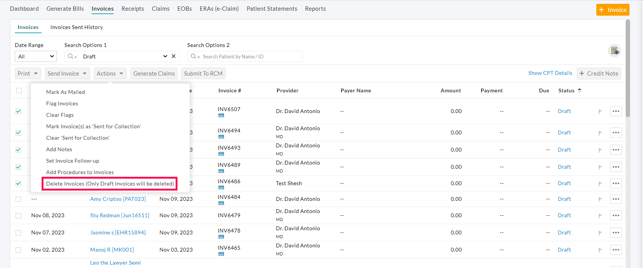Open the three-dot menu for INV6494
Screen dimensions: 644x268
(x=616, y=132)
